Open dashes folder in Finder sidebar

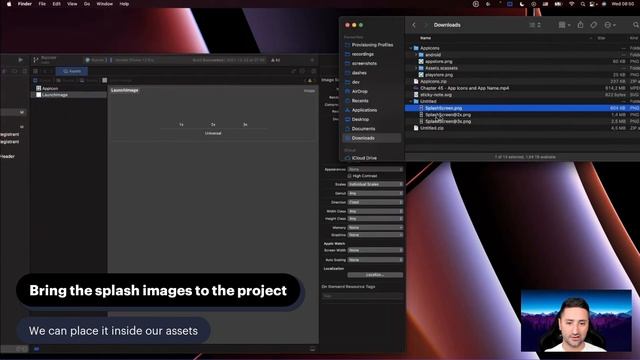pyautogui.click(x=359, y=73)
